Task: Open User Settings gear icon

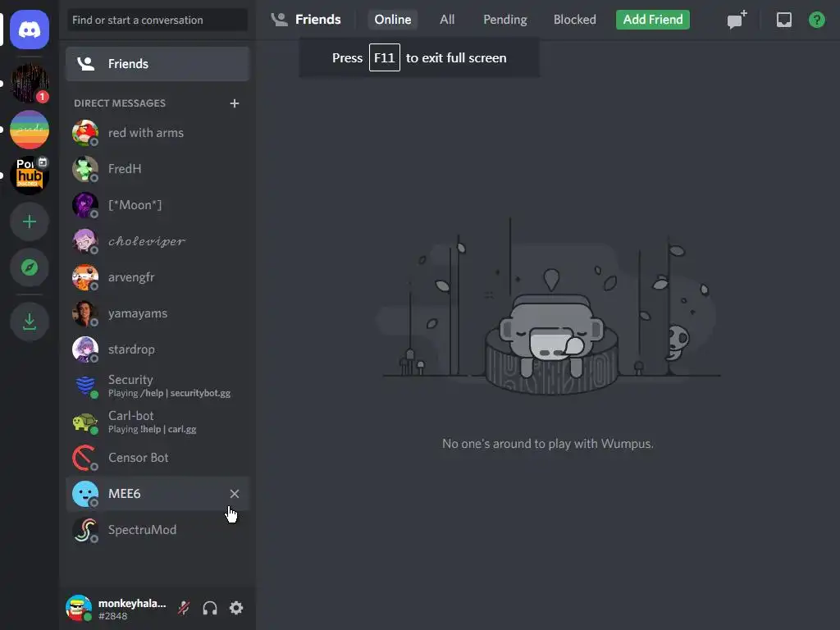Action: 236,608
